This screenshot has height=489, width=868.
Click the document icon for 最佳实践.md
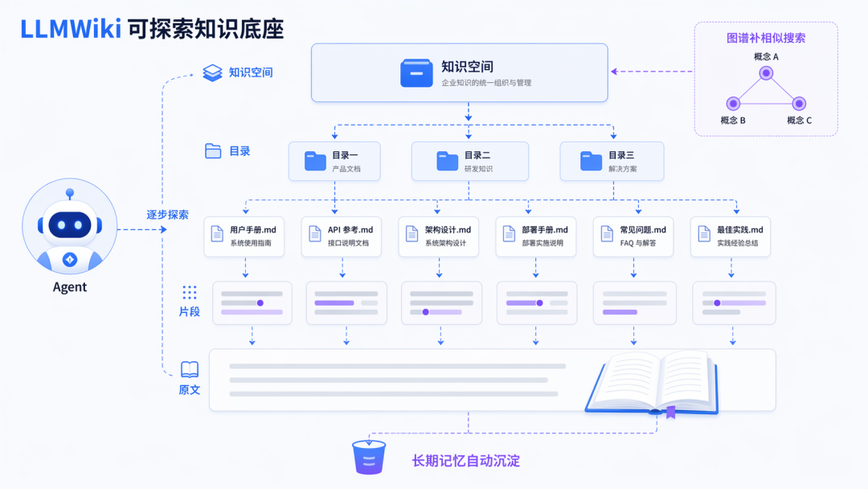[704, 234]
